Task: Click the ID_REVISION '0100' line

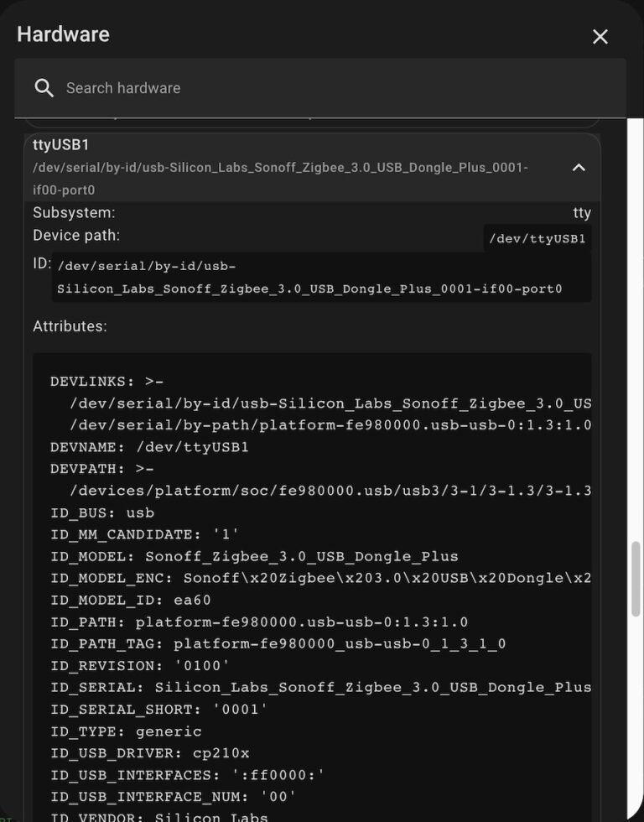Action: click(x=140, y=665)
